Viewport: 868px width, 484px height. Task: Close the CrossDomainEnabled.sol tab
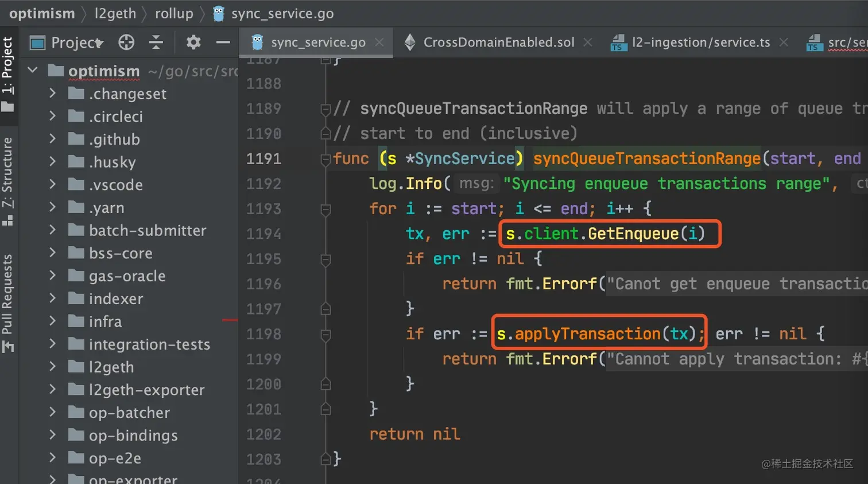pyautogui.click(x=588, y=42)
